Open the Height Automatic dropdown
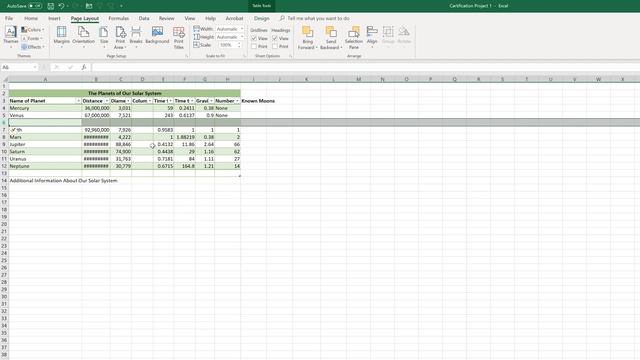 242,37
